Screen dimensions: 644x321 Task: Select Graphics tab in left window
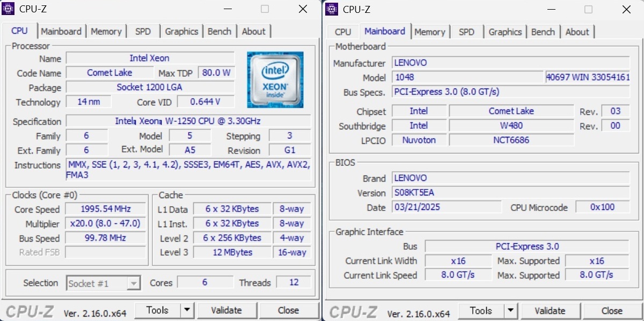pos(181,31)
